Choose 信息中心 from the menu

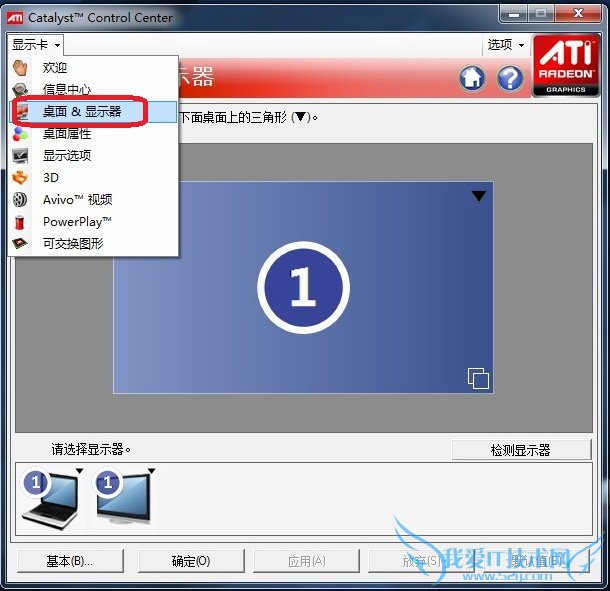click(93, 89)
